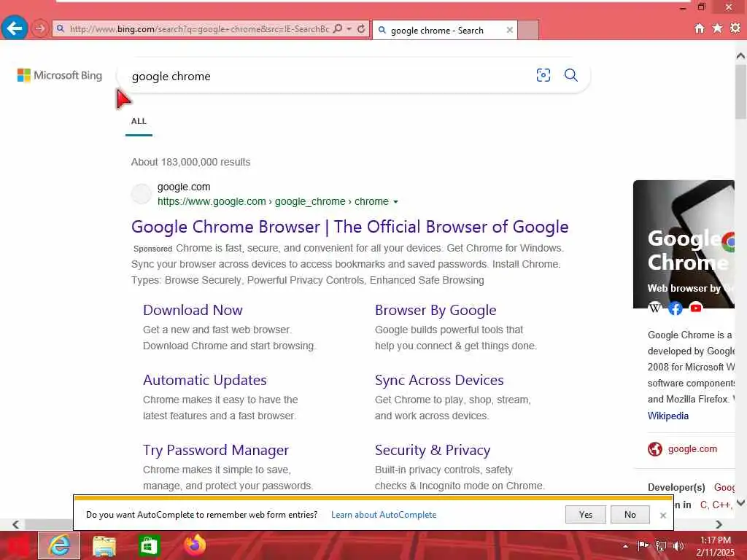This screenshot has width=747, height=560.
Task: Dismiss the AutoComplete notification bar
Action: coord(662,516)
